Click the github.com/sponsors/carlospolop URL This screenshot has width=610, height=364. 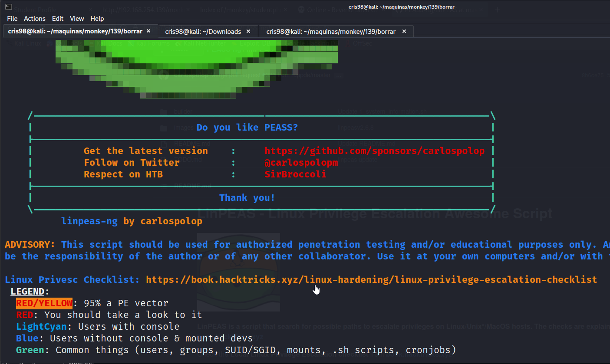pyautogui.click(x=375, y=151)
